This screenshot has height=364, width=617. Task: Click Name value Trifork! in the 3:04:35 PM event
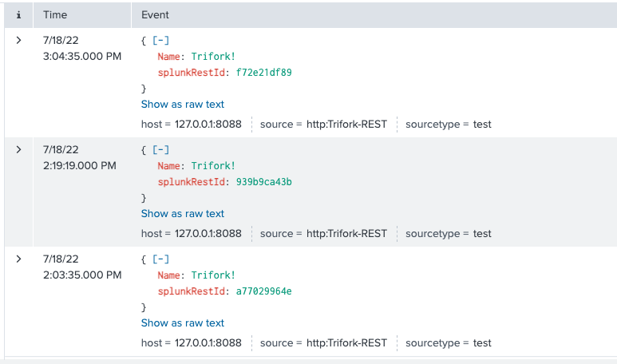(x=213, y=56)
